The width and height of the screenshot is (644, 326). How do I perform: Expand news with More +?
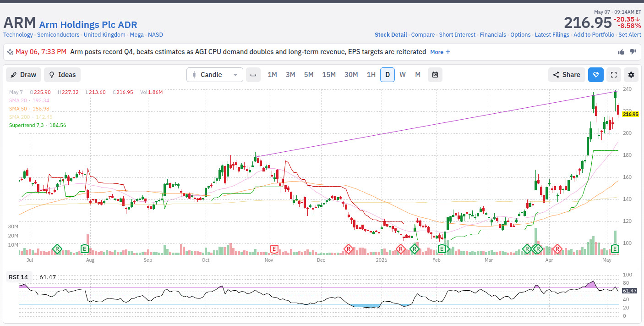coord(440,52)
